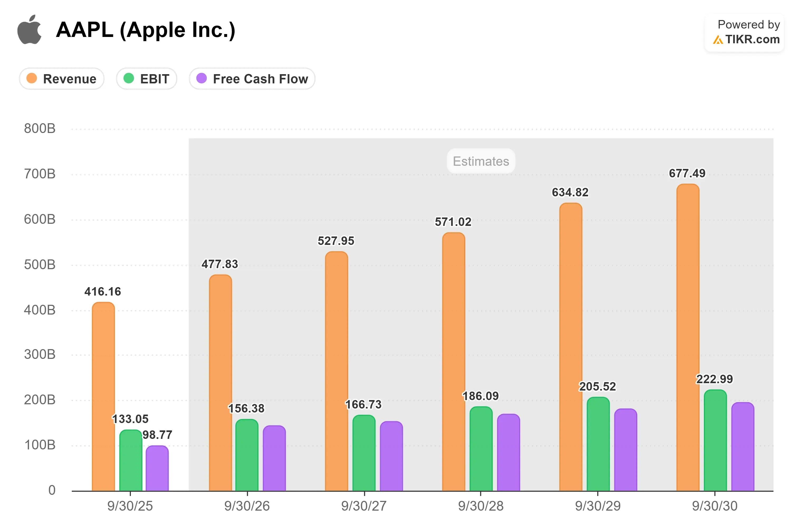Select the 9/30/28 revenue bar 571.02
Screen dimensions: 798x532
pos(454,362)
